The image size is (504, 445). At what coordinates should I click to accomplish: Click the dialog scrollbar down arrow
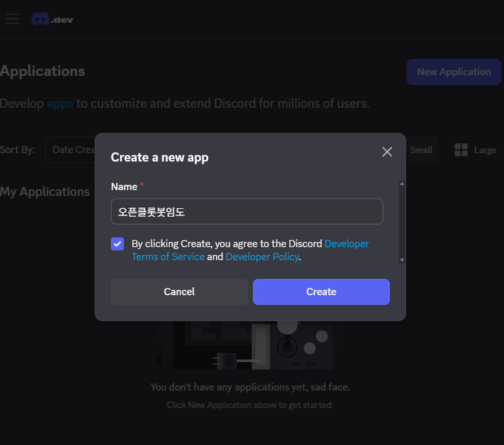(402, 260)
